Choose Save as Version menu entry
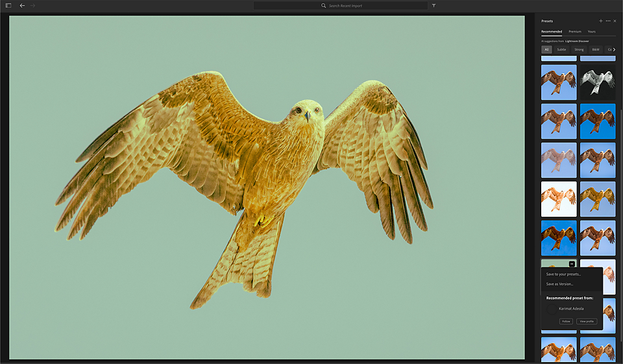The height and width of the screenshot is (364, 623). point(559,284)
